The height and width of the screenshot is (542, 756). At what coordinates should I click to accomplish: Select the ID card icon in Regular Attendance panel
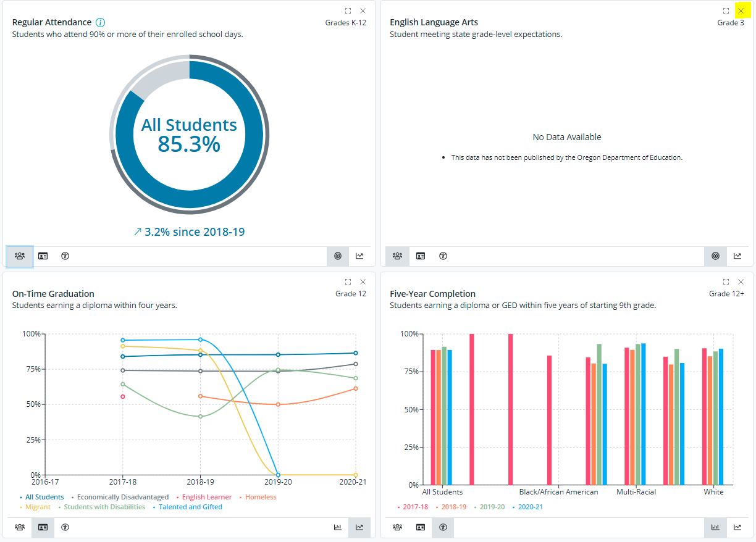(x=43, y=256)
